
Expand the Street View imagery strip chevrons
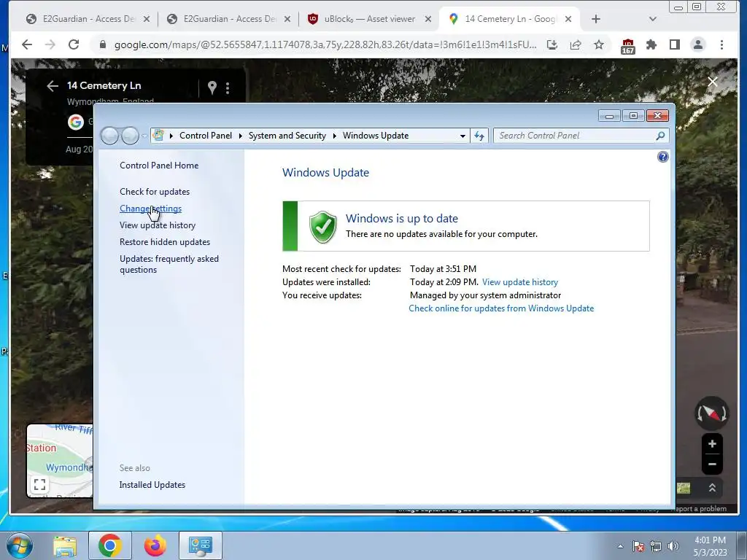click(712, 488)
